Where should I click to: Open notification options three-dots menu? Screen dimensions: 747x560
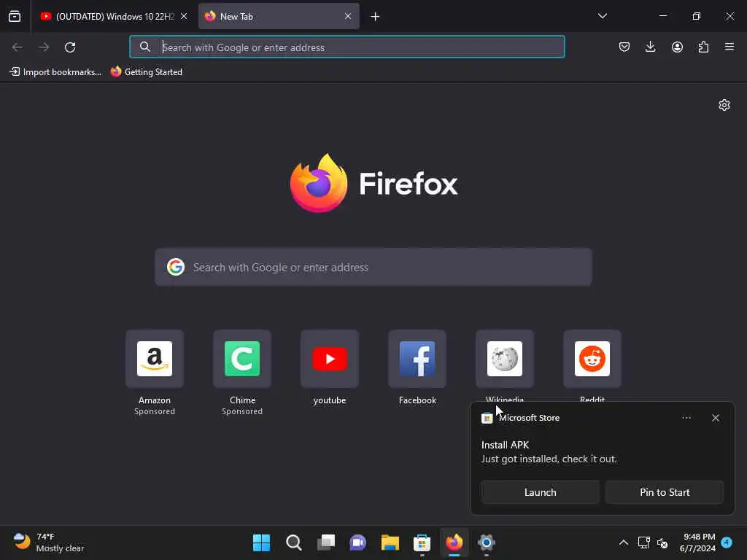(686, 418)
